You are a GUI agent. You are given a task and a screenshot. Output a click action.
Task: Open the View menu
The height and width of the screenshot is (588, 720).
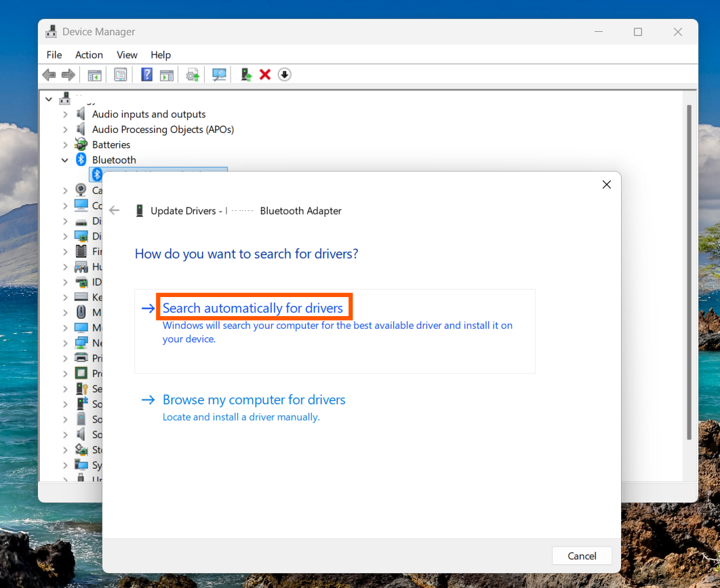(127, 55)
